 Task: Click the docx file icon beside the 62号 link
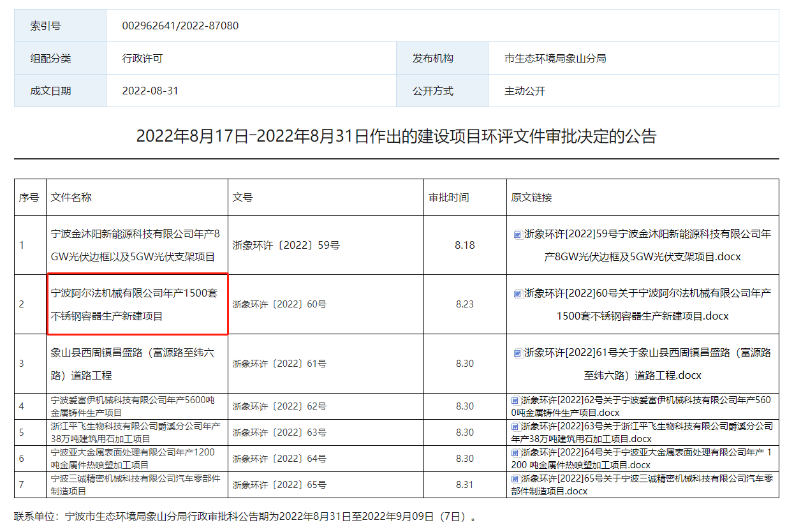[515, 401]
